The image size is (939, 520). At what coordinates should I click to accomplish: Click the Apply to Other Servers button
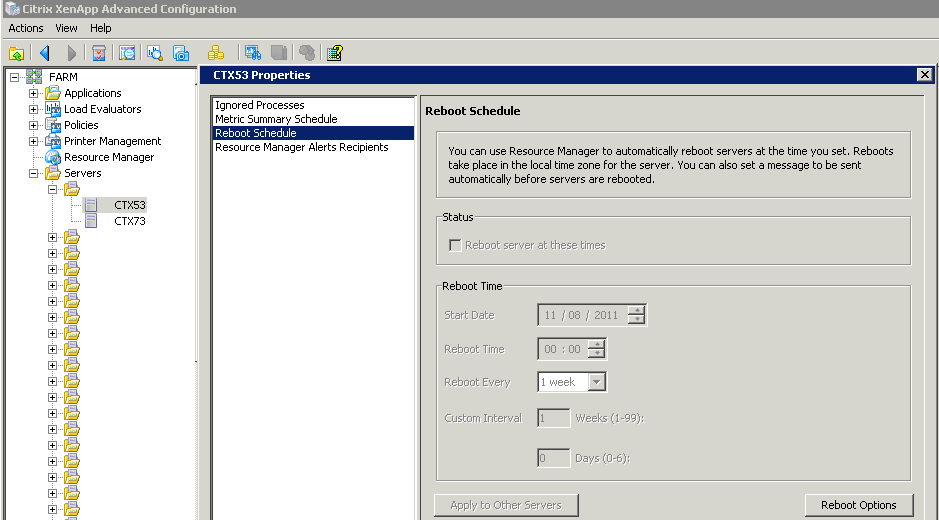(x=506, y=505)
